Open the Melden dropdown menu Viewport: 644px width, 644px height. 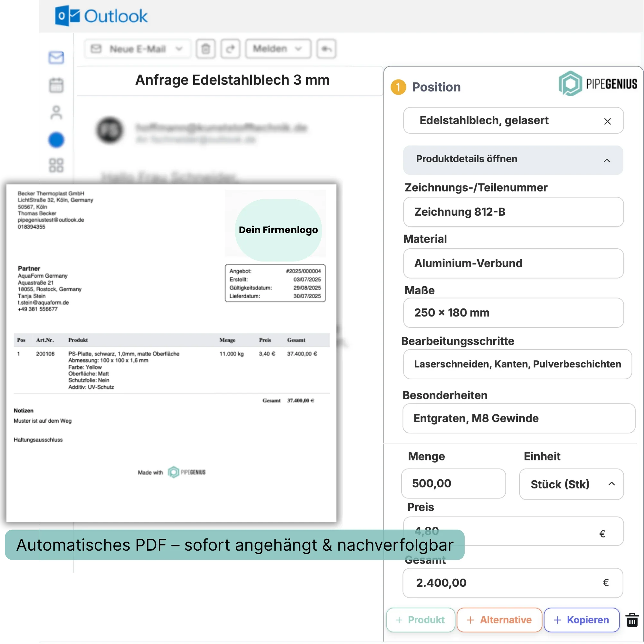[278, 49]
